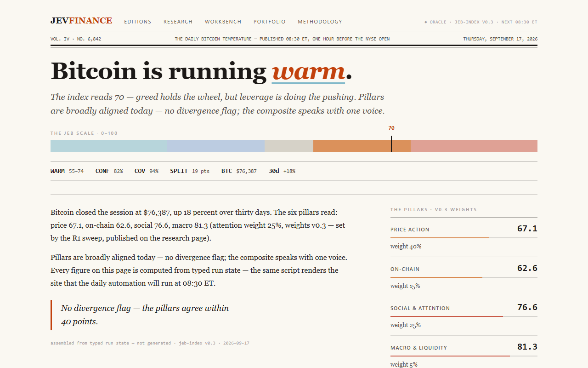588x368 pixels.
Task: Click the light blue JEB scale segment
Action: [216, 146]
